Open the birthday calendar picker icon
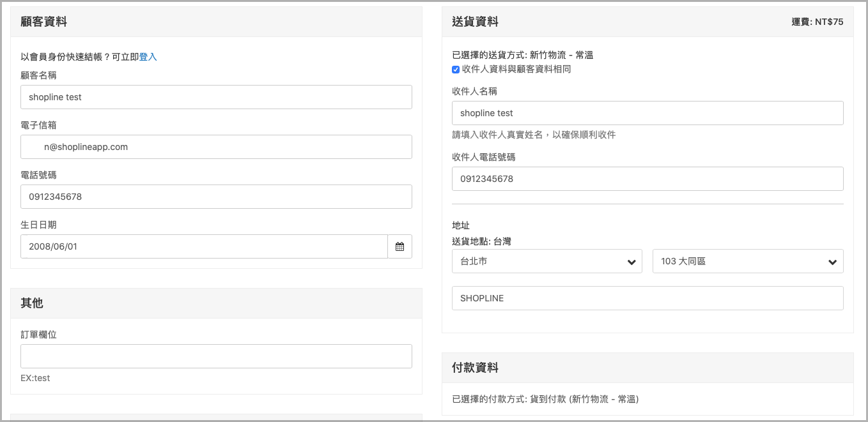Image resolution: width=868 pixels, height=422 pixels. tap(399, 246)
